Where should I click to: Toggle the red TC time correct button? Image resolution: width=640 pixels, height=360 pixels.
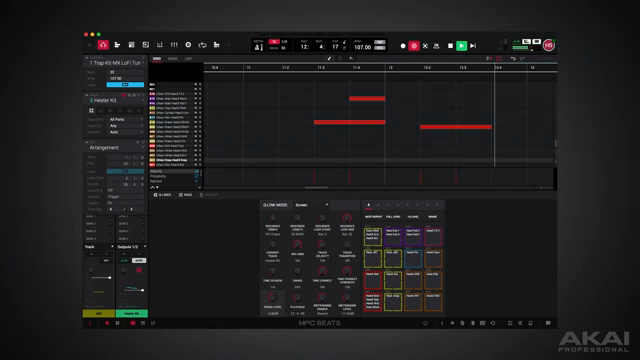point(274,42)
